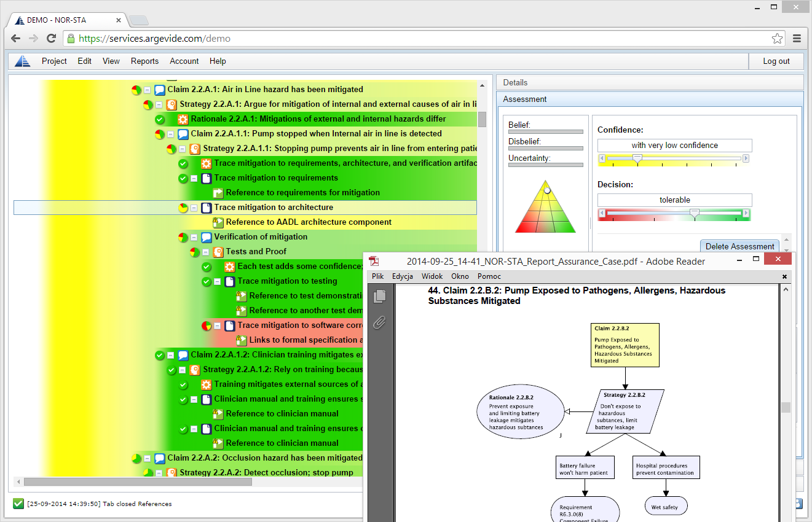The width and height of the screenshot is (812, 522).
Task: Click the green check status icon of Rationale 2.2.A.1
Action: tap(160, 119)
